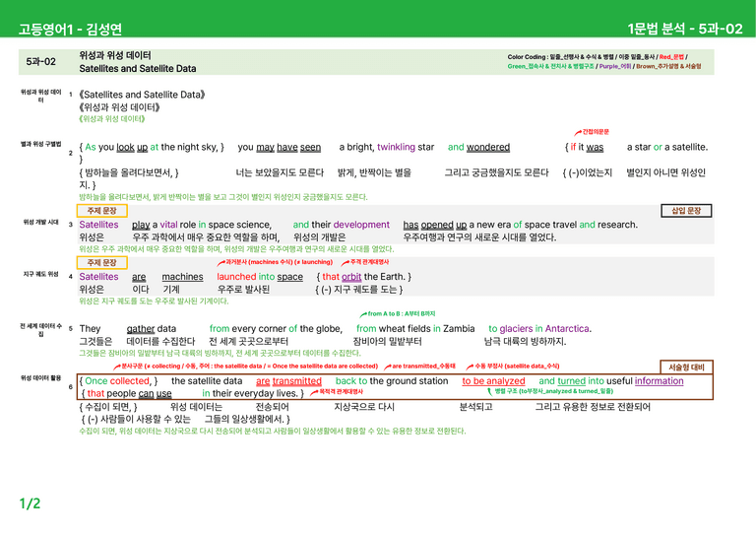The width and height of the screenshot is (756, 535).
Task: Click the purple word 'Antarctica.'
Action: (568, 329)
